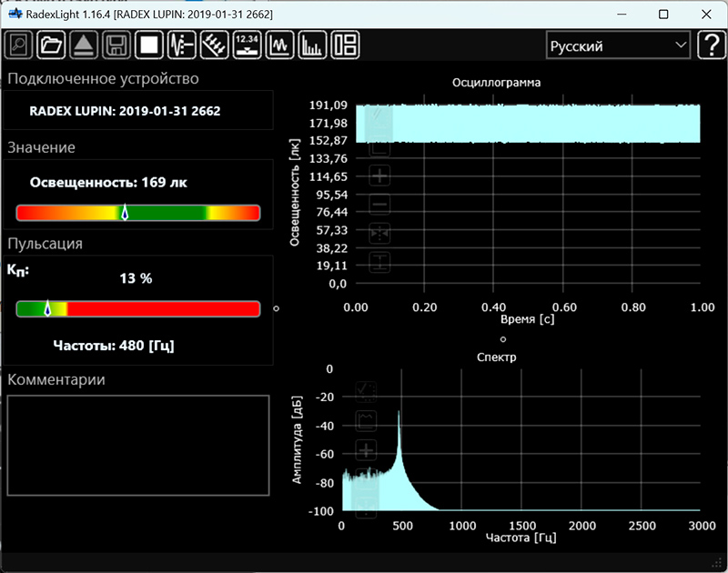
Task: Click the spectrum plot plus zoom button
Action: (x=366, y=450)
